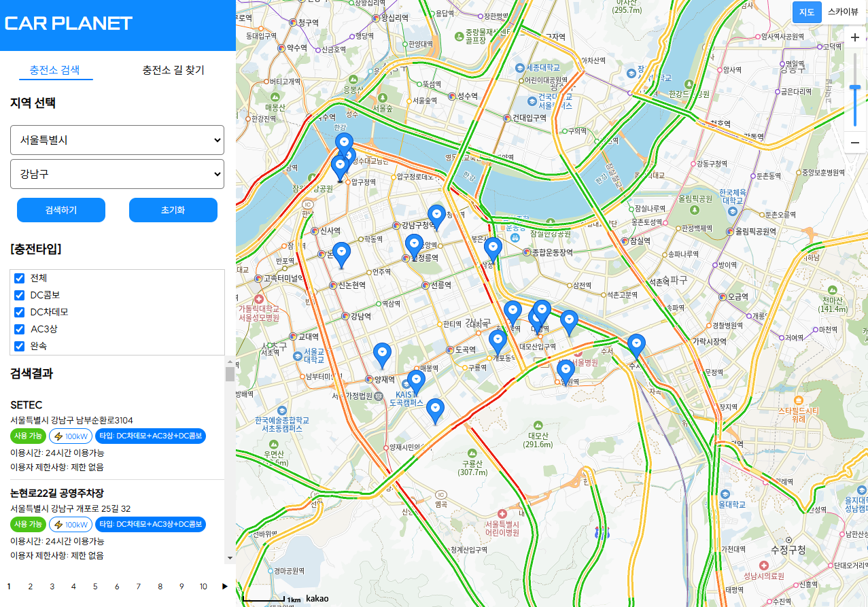Image resolution: width=868 pixels, height=607 pixels.
Task: Open charger marker at 수서역
Action: (x=636, y=347)
